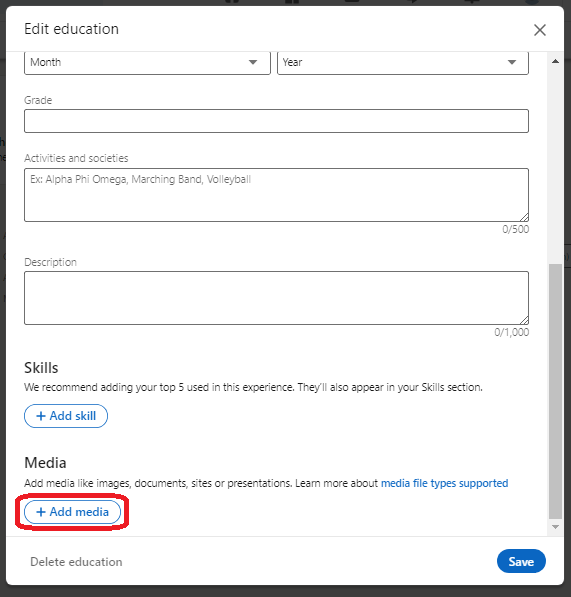This screenshot has height=597, width=571.
Task: Open media file types supported link
Action: [x=444, y=483]
